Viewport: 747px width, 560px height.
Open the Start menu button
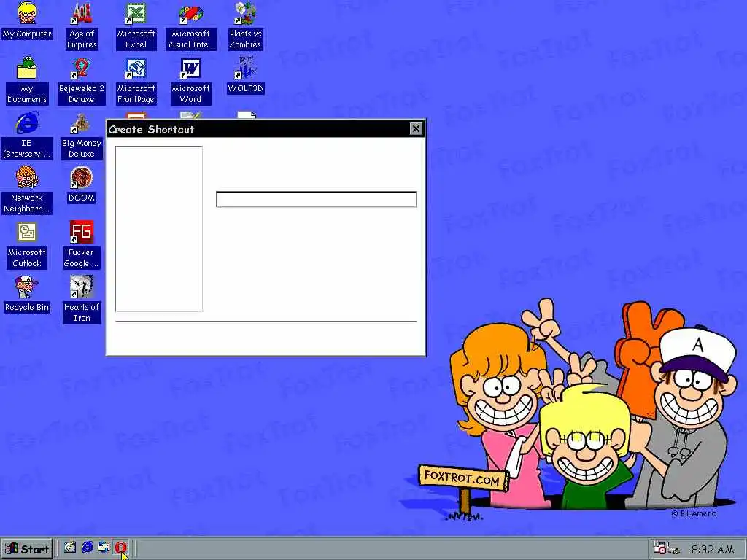click(x=27, y=549)
